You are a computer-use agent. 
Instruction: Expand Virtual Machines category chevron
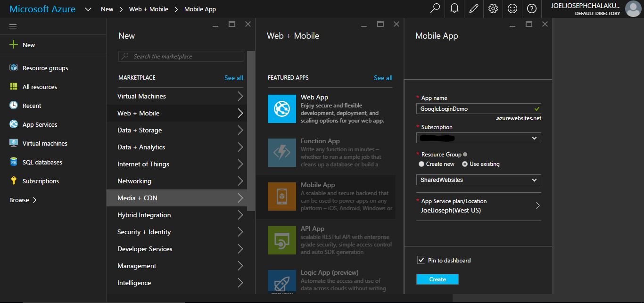[240, 96]
